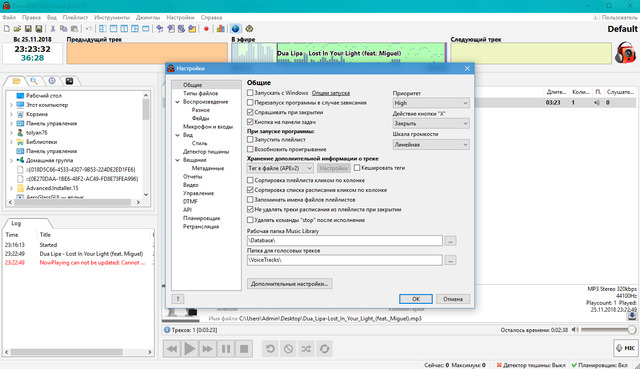Open the Справка menu
Image resolution: width=640 pixels, height=369 pixels.
pos(211,18)
